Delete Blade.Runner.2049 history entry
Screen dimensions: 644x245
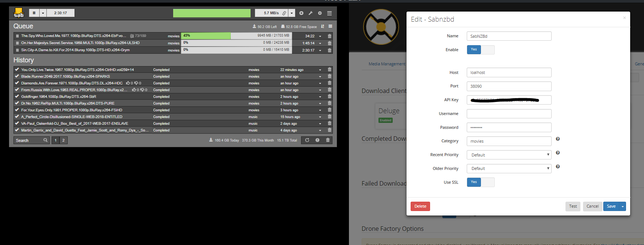pos(329,76)
